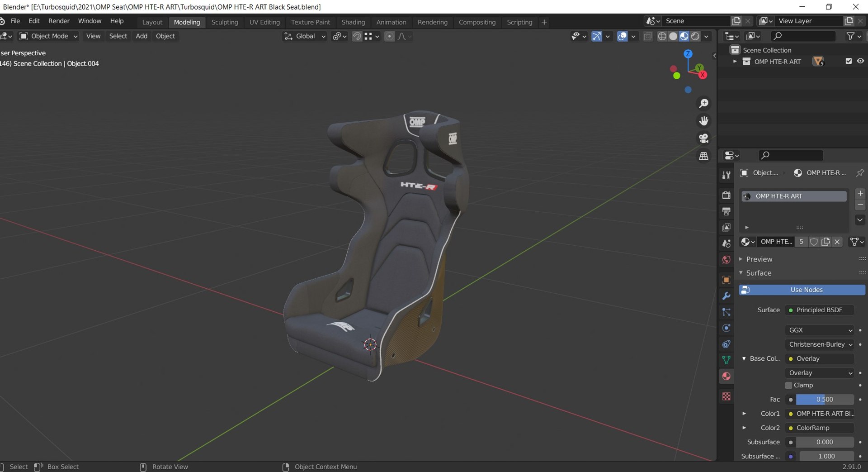Open the Particle properties tab
The image size is (868, 472).
pyautogui.click(x=726, y=312)
